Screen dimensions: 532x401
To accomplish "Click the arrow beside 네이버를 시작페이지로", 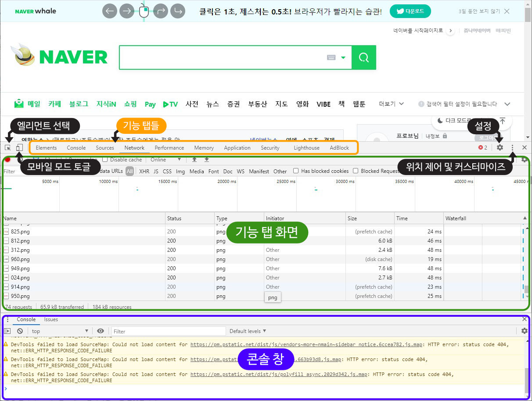I will tap(450, 31).
